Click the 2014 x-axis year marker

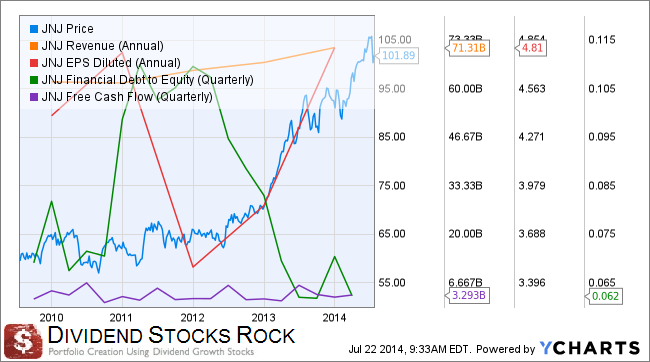pyautogui.click(x=334, y=318)
